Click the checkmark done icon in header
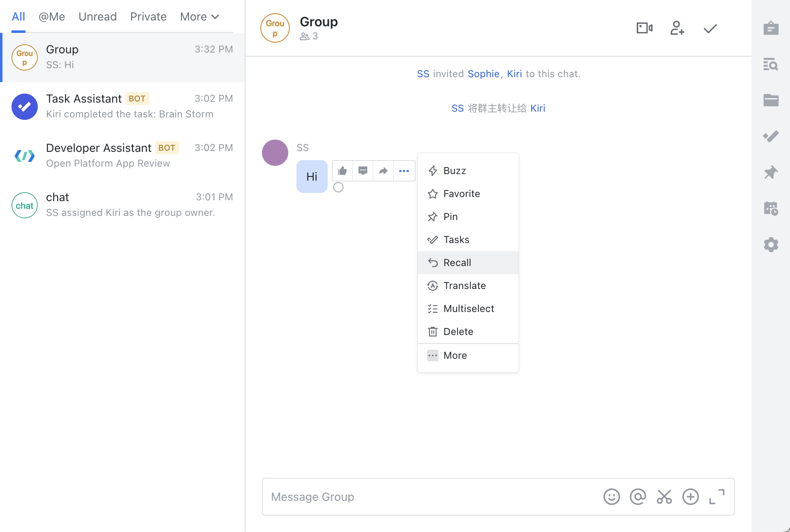This screenshot has height=532, width=790. click(x=710, y=28)
